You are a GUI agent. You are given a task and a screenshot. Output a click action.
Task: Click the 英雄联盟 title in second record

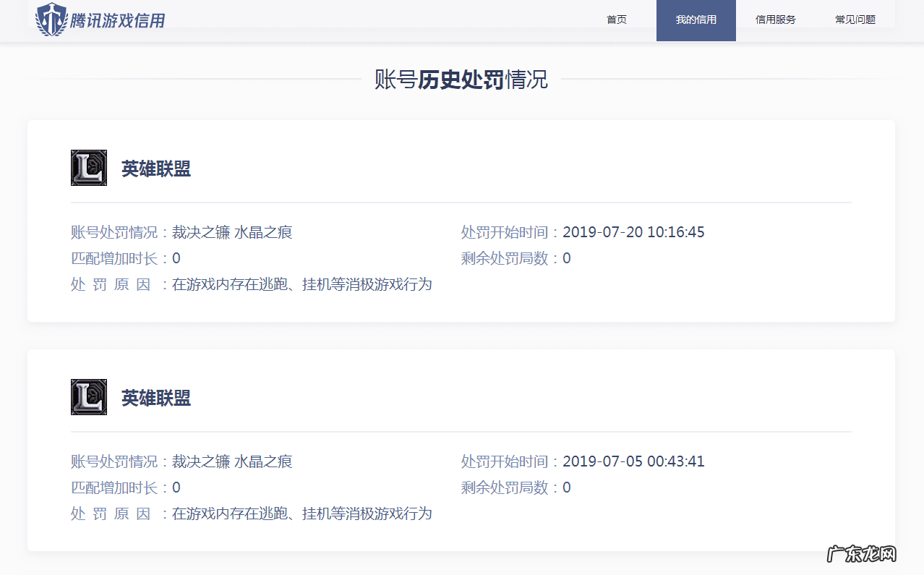point(156,396)
